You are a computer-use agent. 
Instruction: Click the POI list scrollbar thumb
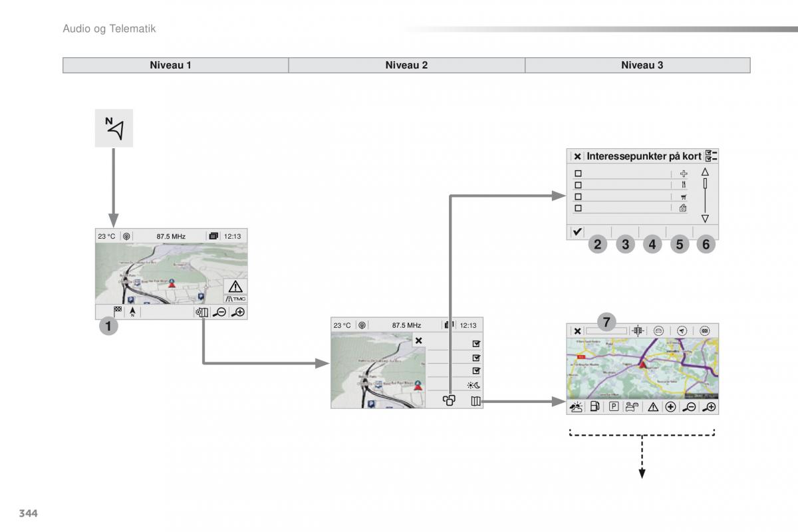point(706,184)
